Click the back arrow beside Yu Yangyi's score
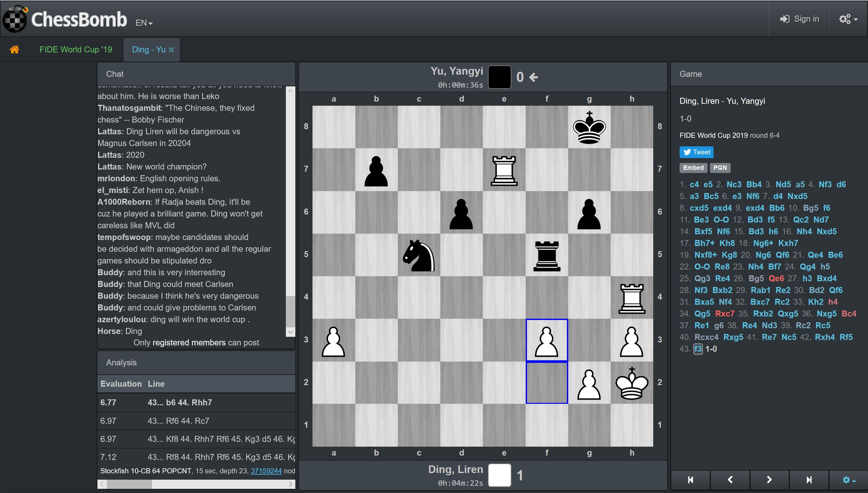 point(533,77)
